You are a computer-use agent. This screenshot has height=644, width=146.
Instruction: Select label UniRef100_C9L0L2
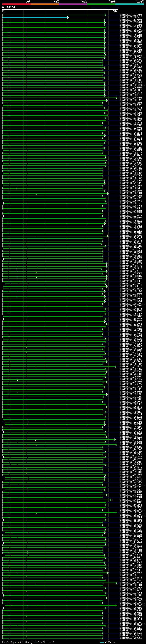131,72
